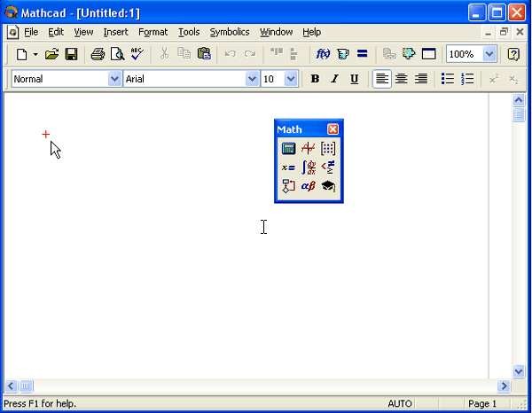Image resolution: width=532 pixels, height=413 pixels.
Task: Toggle Underline formatting
Action: 354,79
